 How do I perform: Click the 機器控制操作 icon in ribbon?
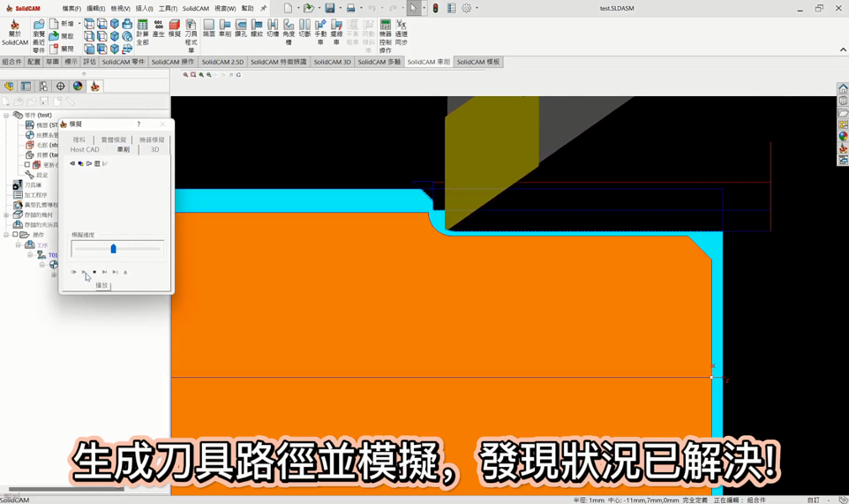[x=385, y=36]
